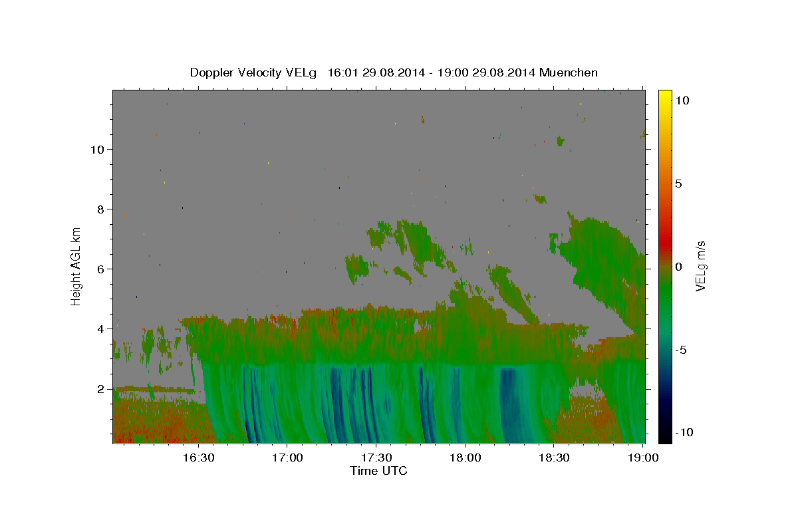
Task: Click the yellow top of the colorbar
Action: [x=664, y=96]
